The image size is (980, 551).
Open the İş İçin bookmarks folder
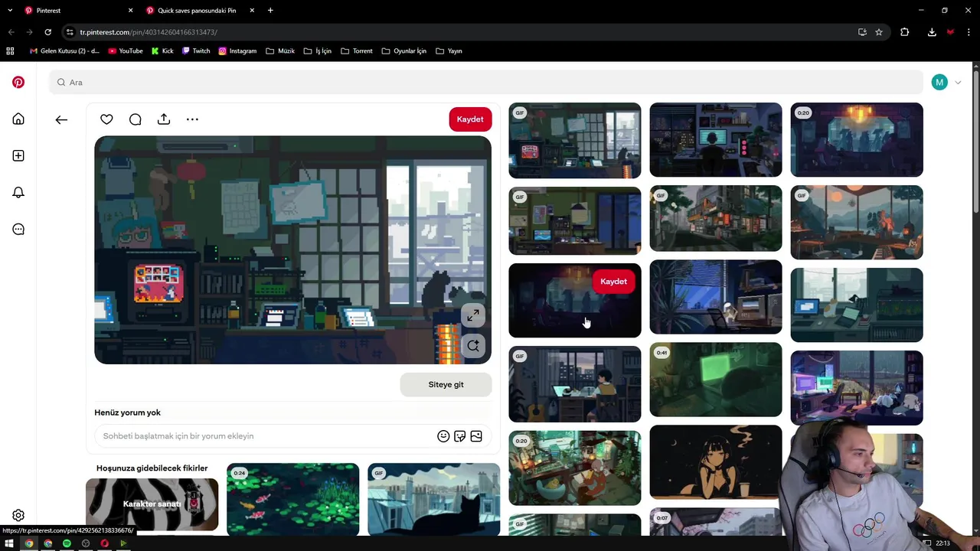coord(318,51)
